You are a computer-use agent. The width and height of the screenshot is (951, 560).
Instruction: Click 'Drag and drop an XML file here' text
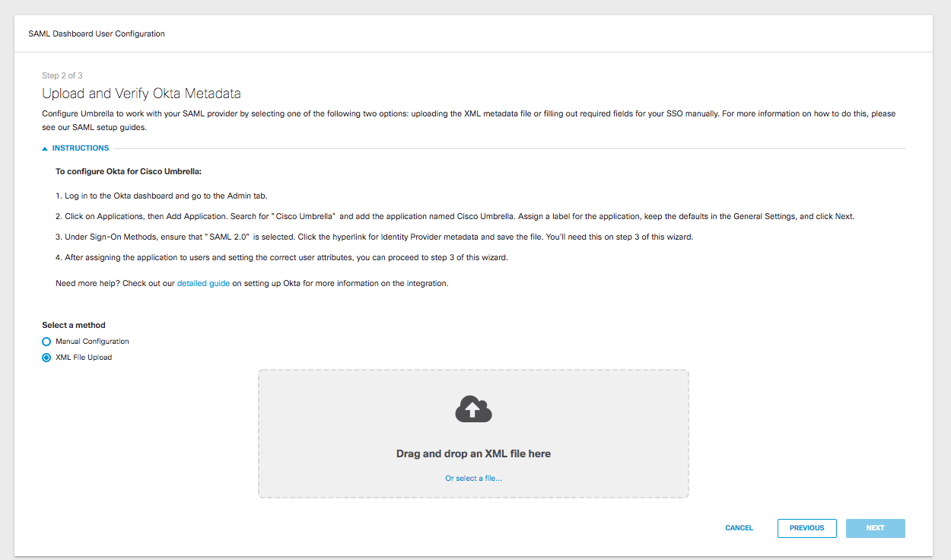[473, 453]
